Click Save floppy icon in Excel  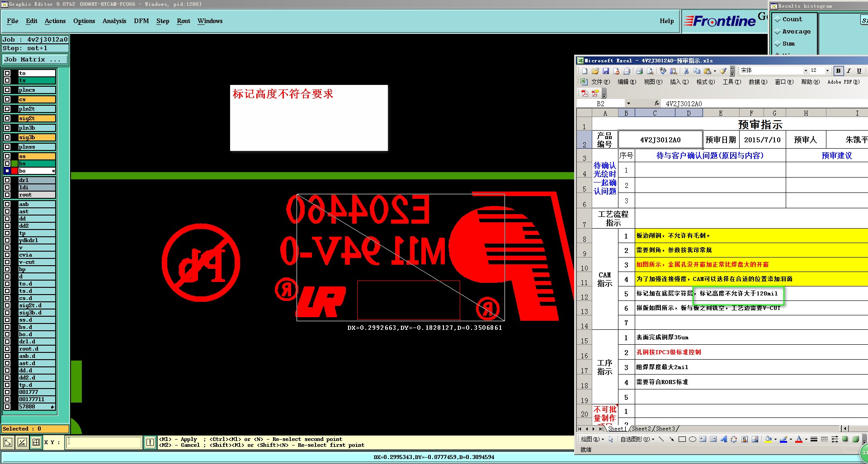[x=605, y=71]
